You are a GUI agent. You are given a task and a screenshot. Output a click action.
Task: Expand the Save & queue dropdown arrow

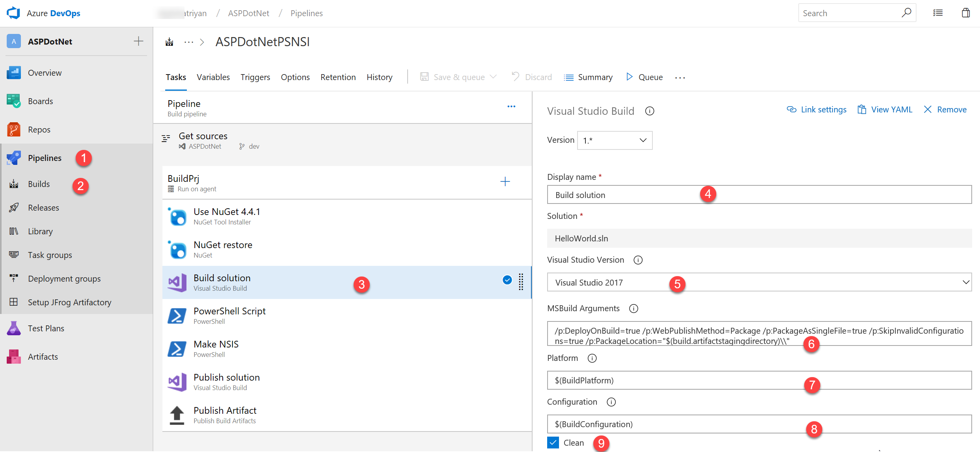493,77
